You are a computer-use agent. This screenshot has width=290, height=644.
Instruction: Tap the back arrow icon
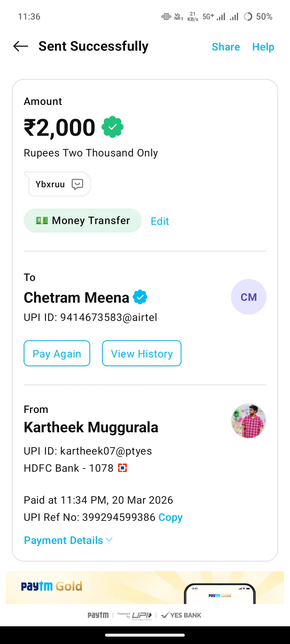(21, 46)
